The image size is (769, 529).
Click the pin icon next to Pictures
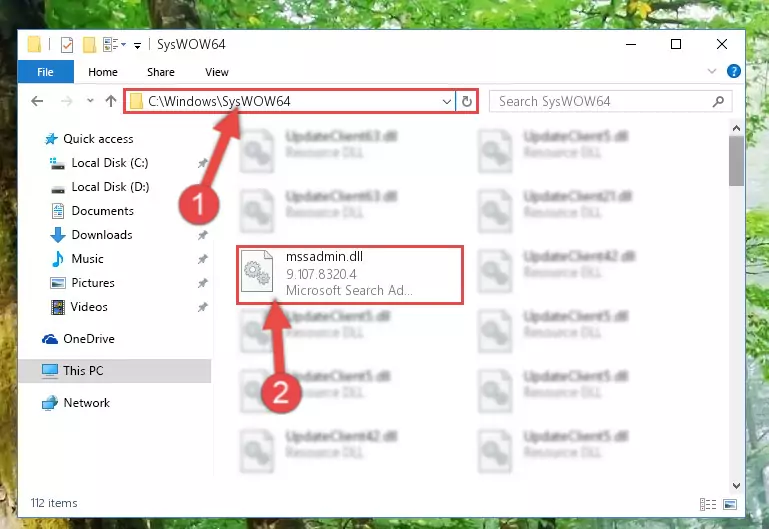[x=202, y=283]
